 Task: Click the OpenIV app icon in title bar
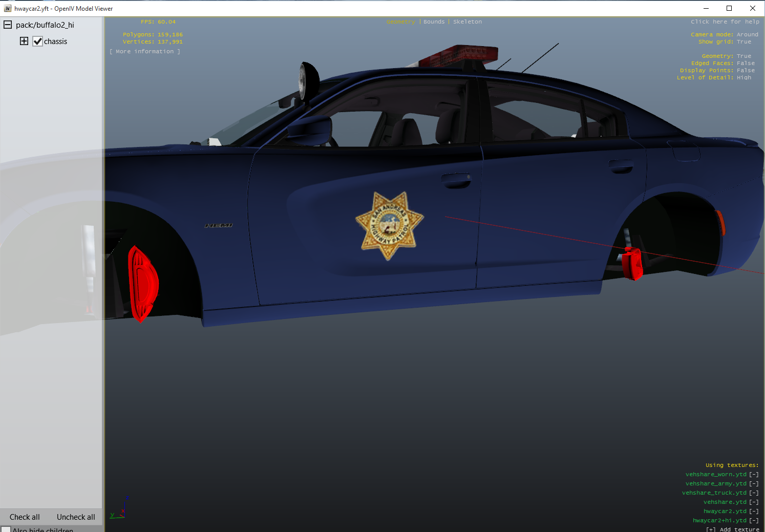(x=8, y=8)
